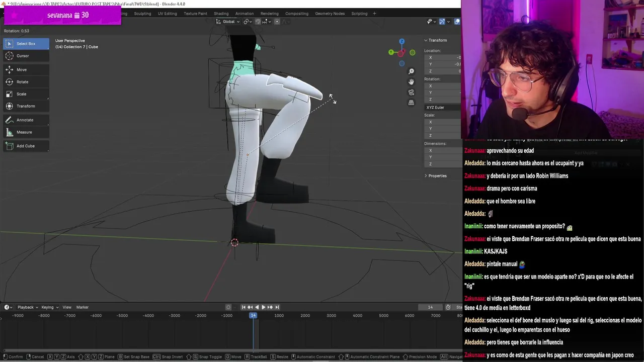644x362 pixels.
Task: Click the green Y axis gizmo ball
Action: [391, 52]
